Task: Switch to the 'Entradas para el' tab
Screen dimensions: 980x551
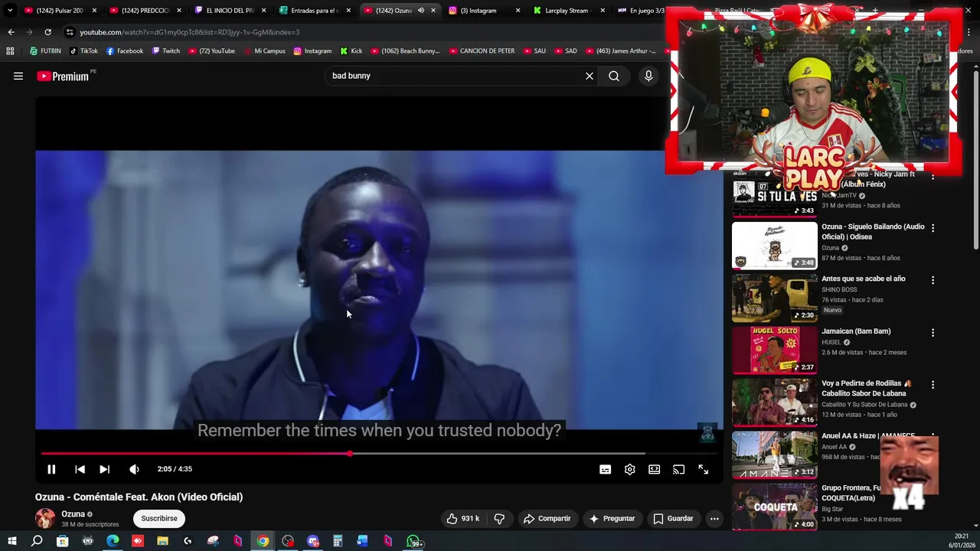Action: 315,11
